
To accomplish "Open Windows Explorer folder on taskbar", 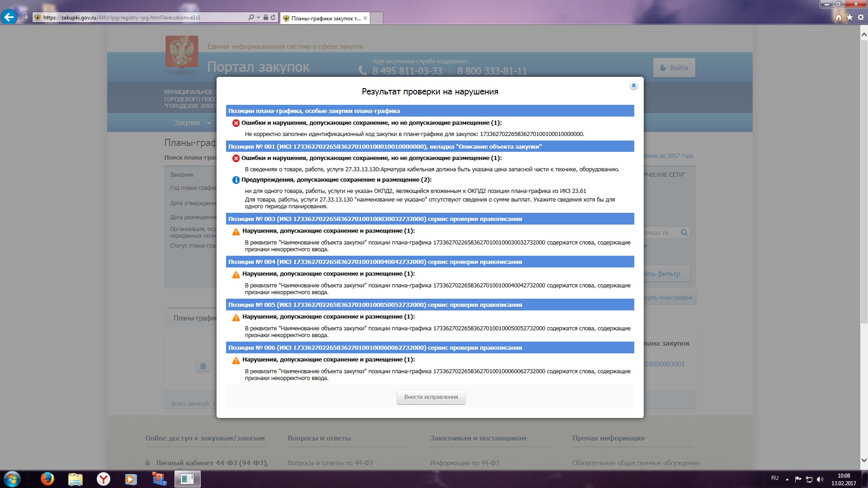I will (75, 479).
